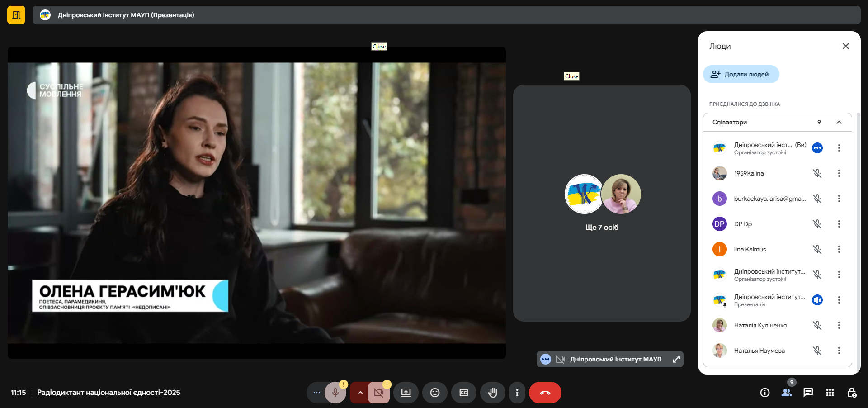Expand the Дніпровський інститут МАУП self-view tile
Image resolution: width=868 pixels, height=408 pixels.
676,359
